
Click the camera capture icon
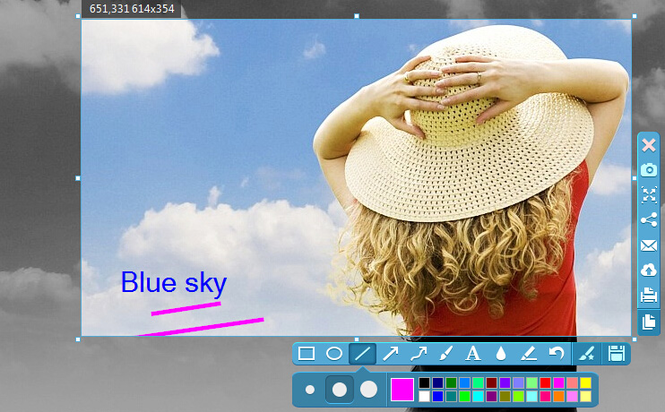click(648, 170)
